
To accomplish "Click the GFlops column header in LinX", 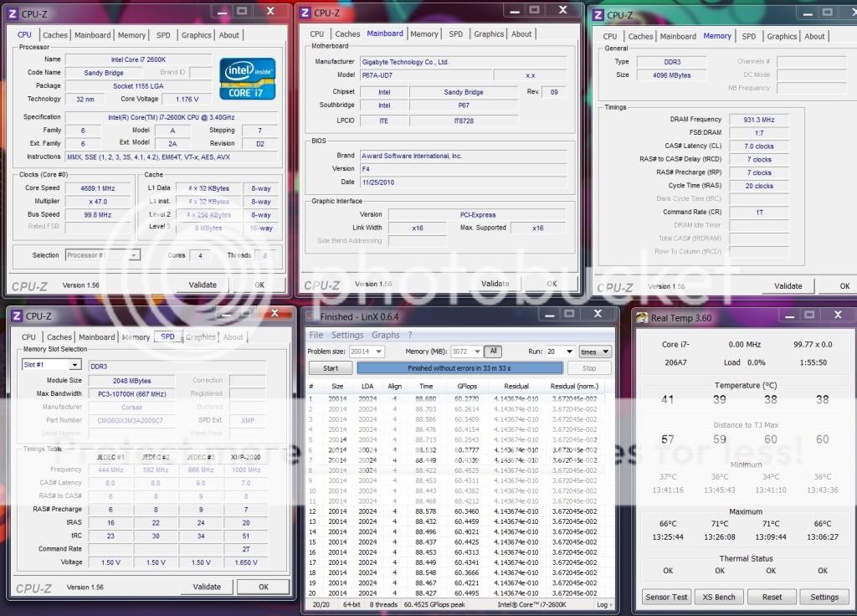I will click(467, 386).
